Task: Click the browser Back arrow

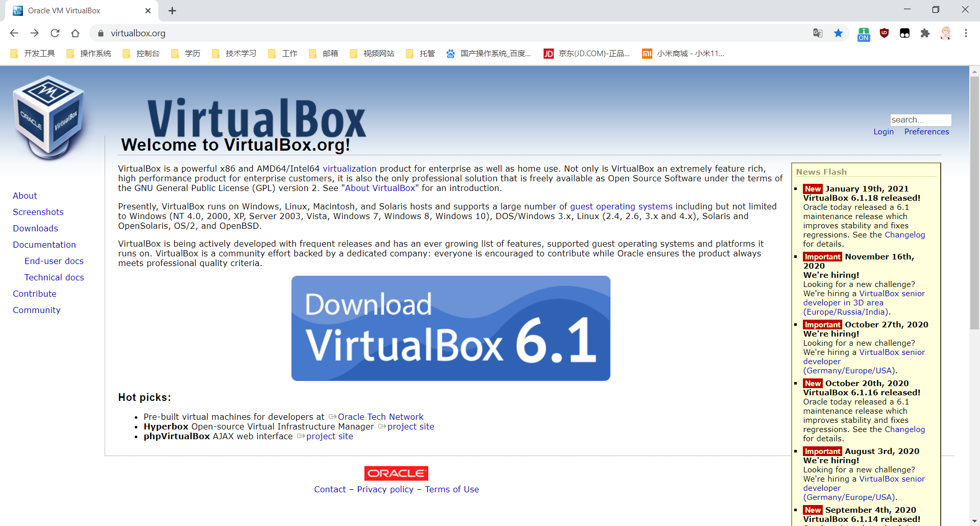Action: (x=14, y=33)
